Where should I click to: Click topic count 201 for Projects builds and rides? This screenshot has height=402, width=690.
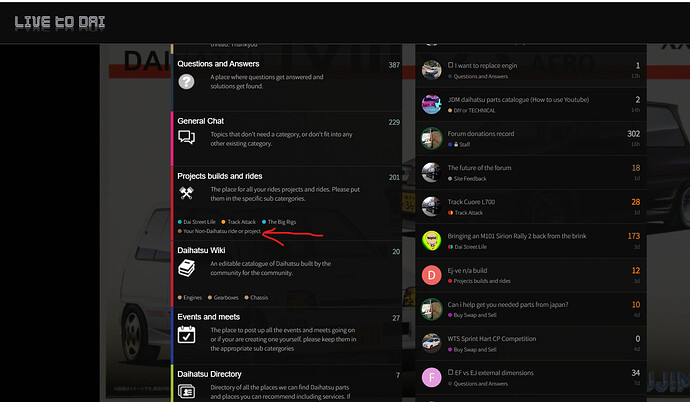pyautogui.click(x=394, y=177)
